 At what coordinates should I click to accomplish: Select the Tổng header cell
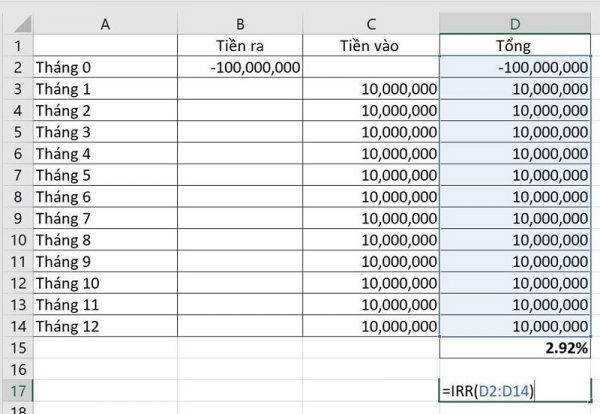coord(516,46)
